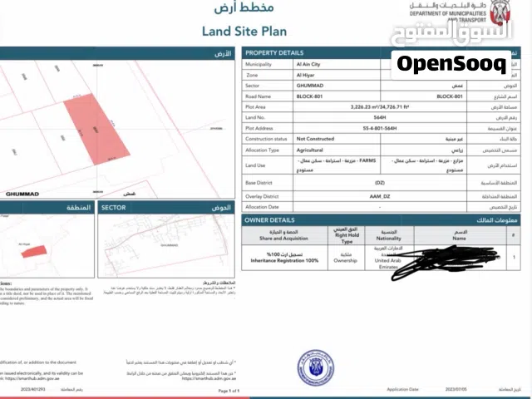Click the 'Application Date' footer label
This screenshot has height=399, width=532.
[402, 389]
